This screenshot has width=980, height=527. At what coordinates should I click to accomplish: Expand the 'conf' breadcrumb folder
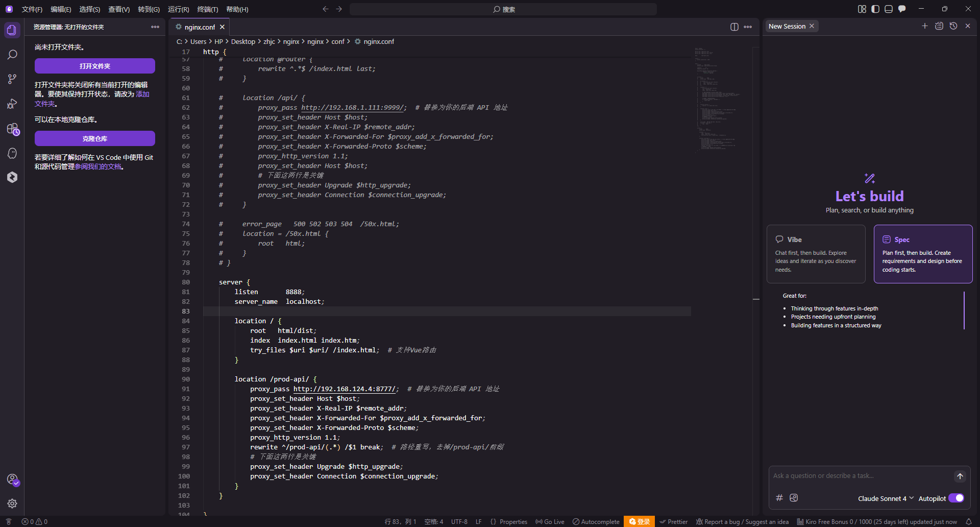coord(338,42)
